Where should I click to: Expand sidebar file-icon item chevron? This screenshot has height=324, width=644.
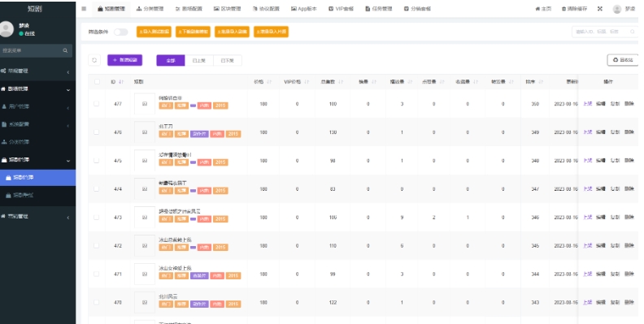[68, 126]
